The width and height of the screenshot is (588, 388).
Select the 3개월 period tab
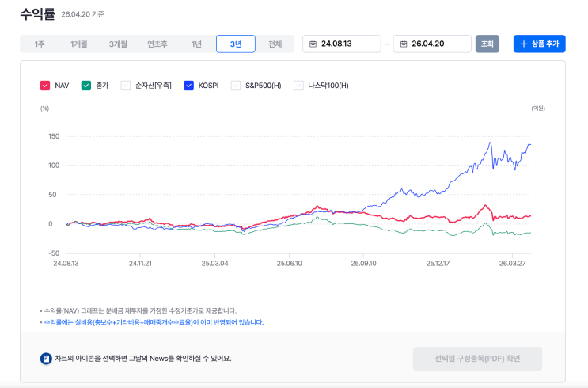pos(118,44)
